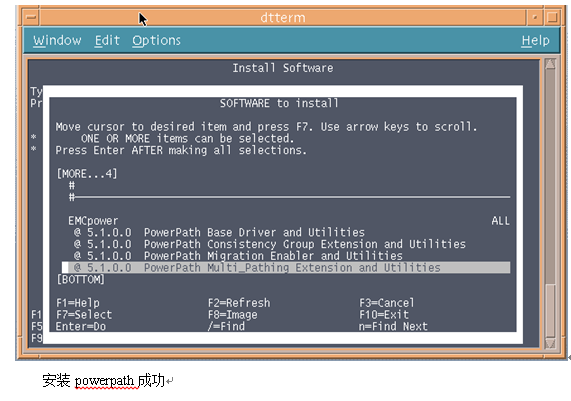Viewport: 571px width, 401px height.
Task: Click the scrollbar down arrow
Action: [x=550, y=343]
